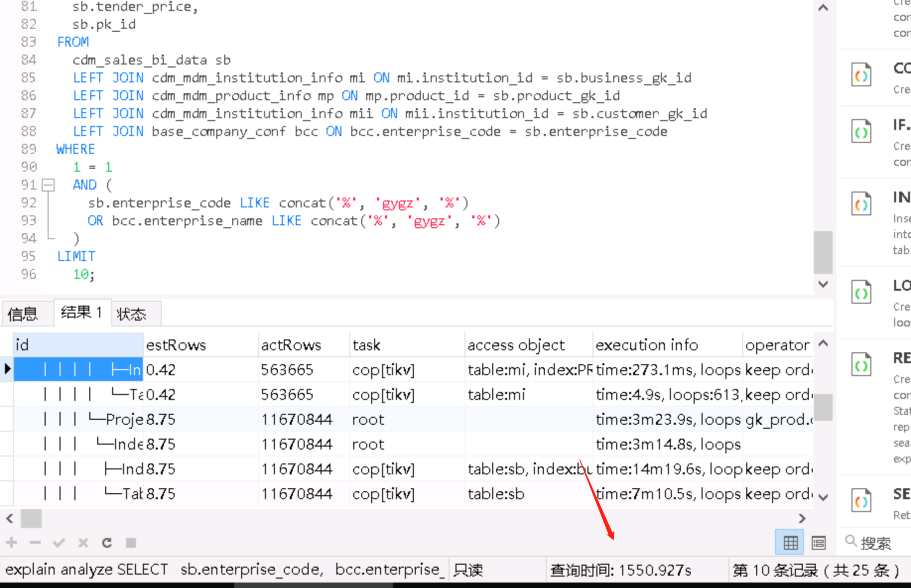Discard changes with the X icon
911x588 pixels.
[x=83, y=542]
